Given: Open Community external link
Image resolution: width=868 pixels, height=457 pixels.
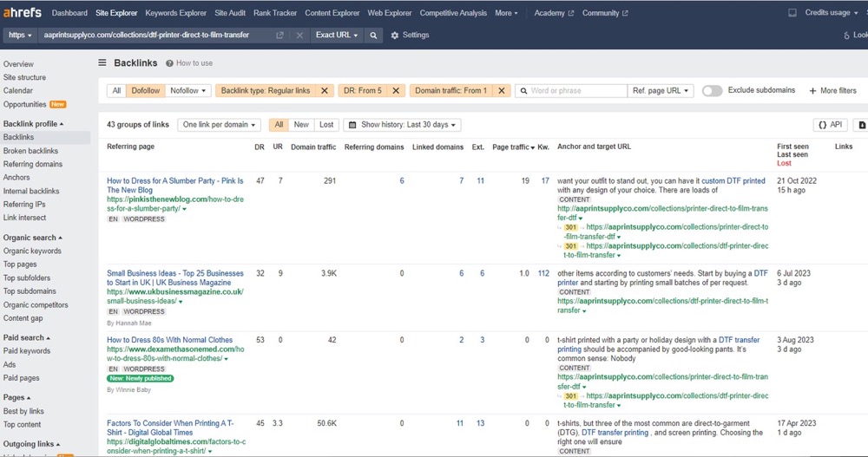Looking at the screenshot, I should pos(604,13).
